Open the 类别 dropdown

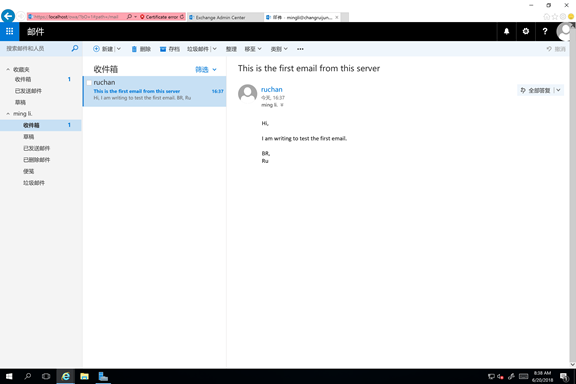click(x=279, y=49)
